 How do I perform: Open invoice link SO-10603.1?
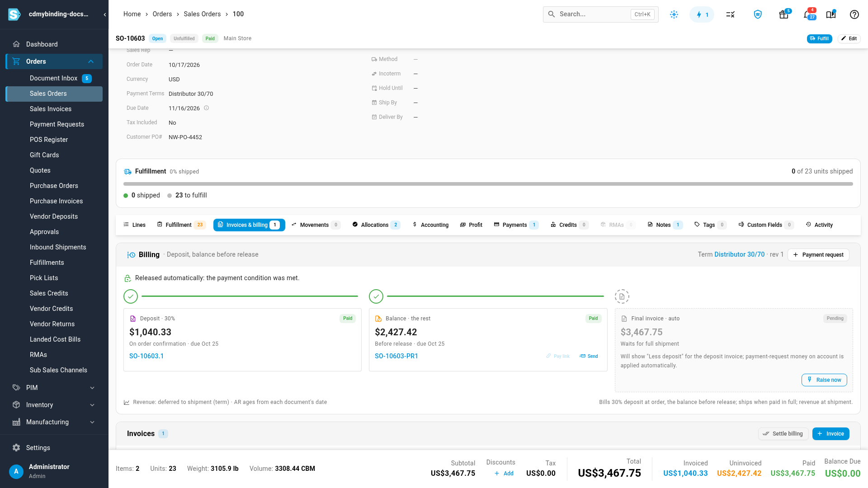(146, 356)
